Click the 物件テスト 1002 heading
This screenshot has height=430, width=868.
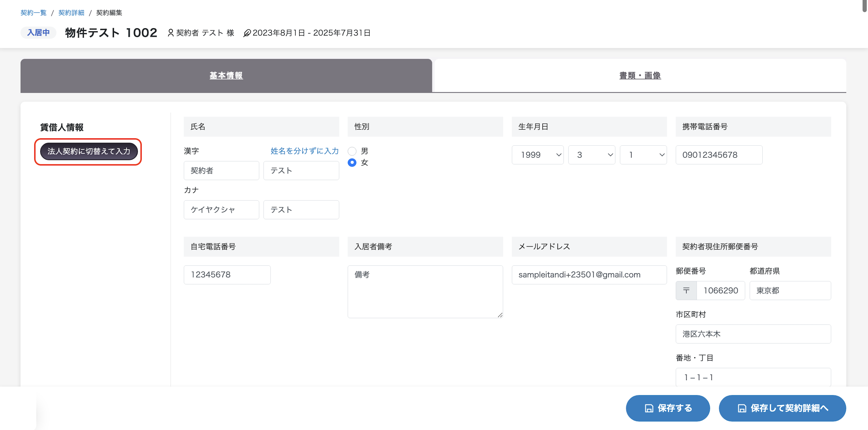[111, 33]
